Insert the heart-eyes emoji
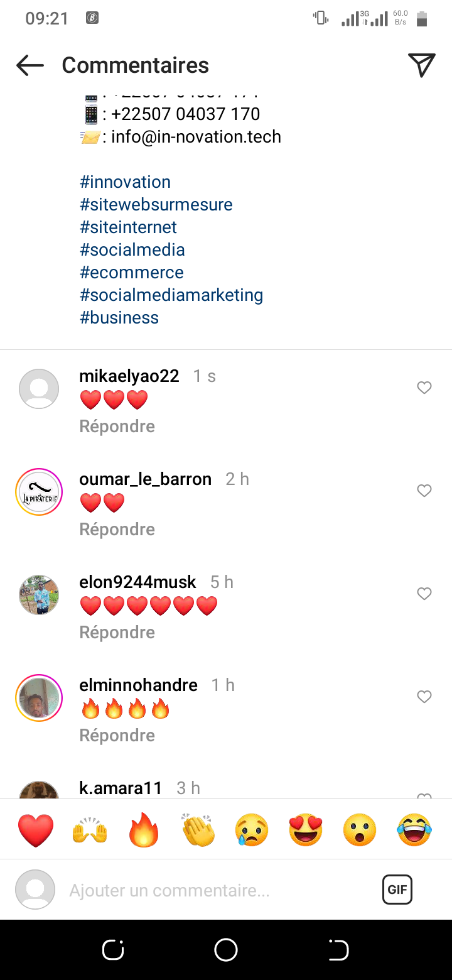The height and width of the screenshot is (980, 452). pyautogui.click(x=306, y=830)
